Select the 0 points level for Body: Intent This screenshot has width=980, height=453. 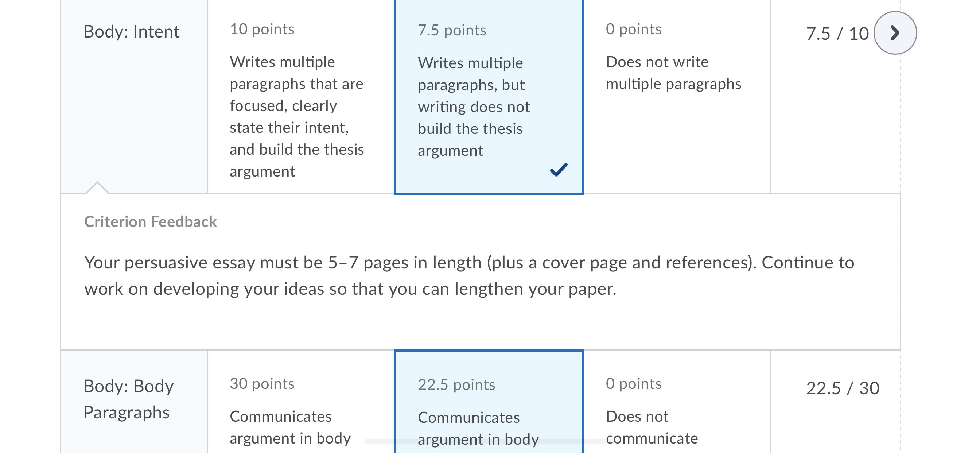(676, 97)
